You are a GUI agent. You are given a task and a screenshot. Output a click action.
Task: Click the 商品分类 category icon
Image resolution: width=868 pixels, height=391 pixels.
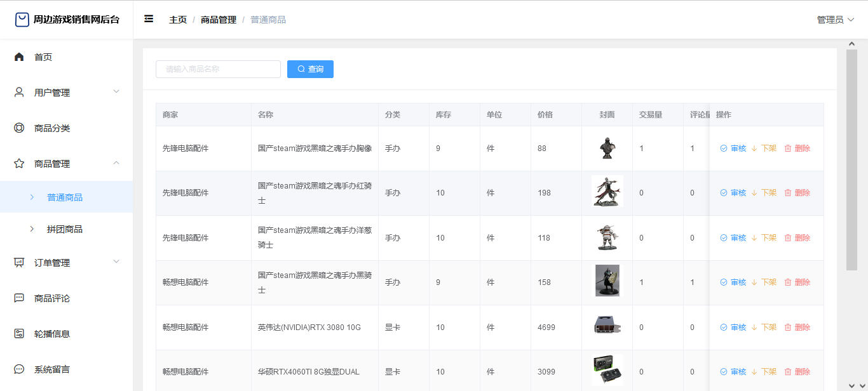pos(19,128)
